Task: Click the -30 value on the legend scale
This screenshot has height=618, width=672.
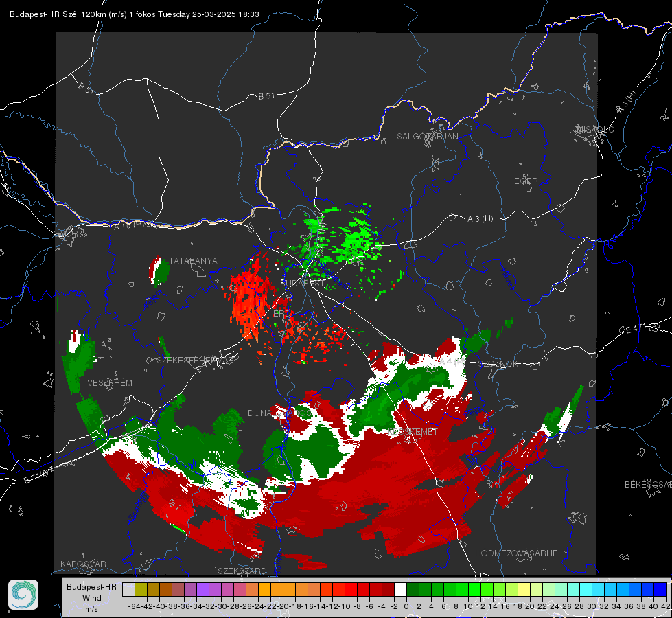Action: (x=221, y=606)
